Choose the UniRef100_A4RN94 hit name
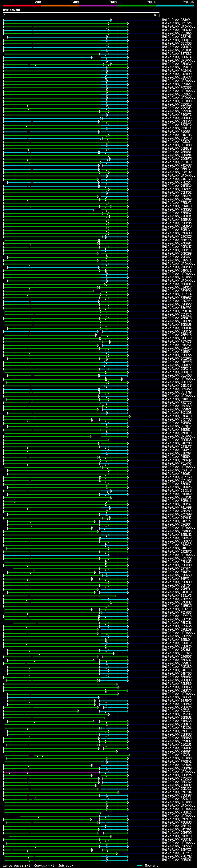The width and height of the screenshot is (197, 868). [177, 457]
